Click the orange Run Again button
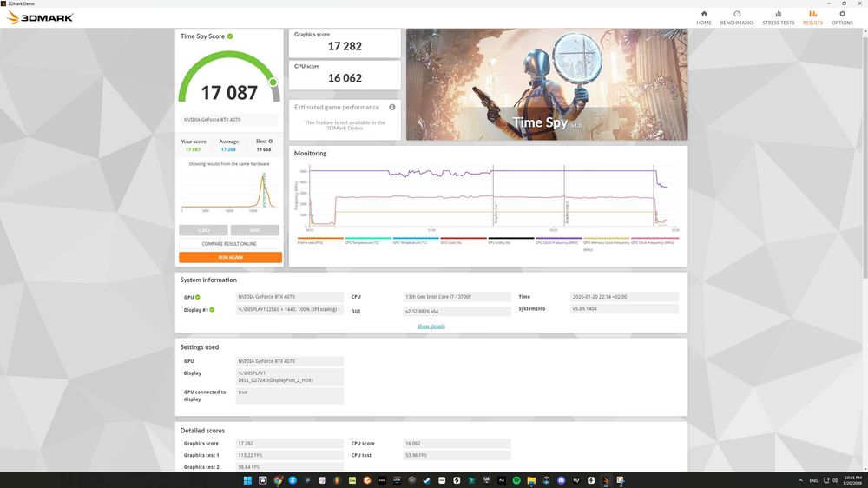The width and height of the screenshot is (868, 488). (230, 258)
